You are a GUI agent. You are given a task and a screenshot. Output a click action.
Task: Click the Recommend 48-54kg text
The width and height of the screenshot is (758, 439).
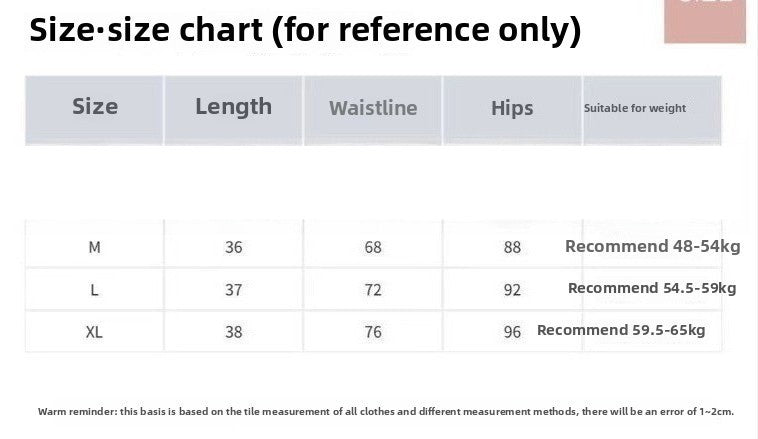652,246
